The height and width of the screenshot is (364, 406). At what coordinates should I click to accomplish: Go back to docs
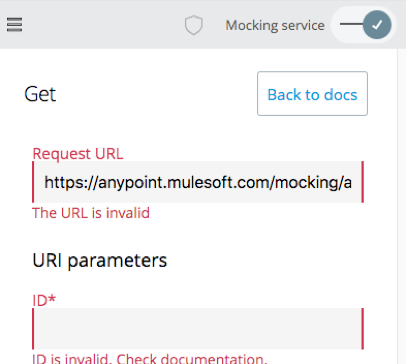pyautogui.click(x=312, y=93)
